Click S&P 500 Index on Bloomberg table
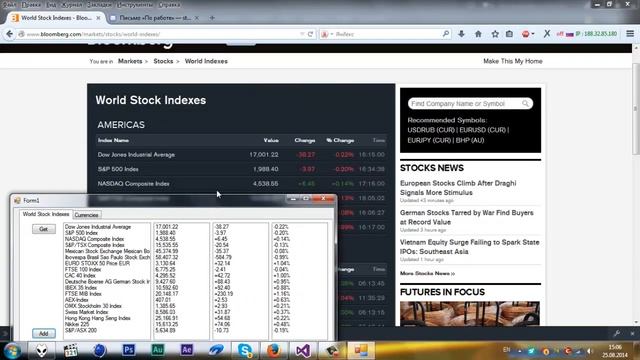 (x=118, y=169)
